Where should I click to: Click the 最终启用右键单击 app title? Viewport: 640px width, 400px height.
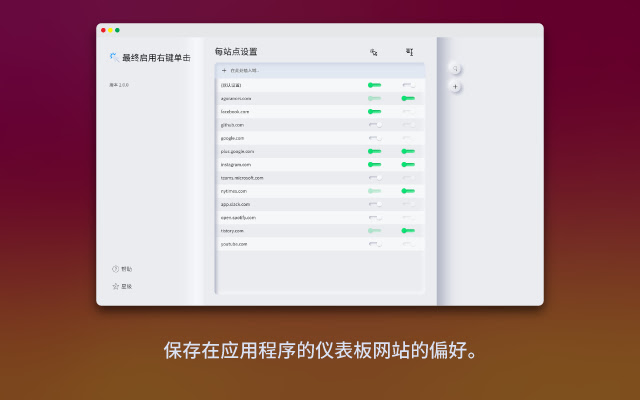[156, 58]
